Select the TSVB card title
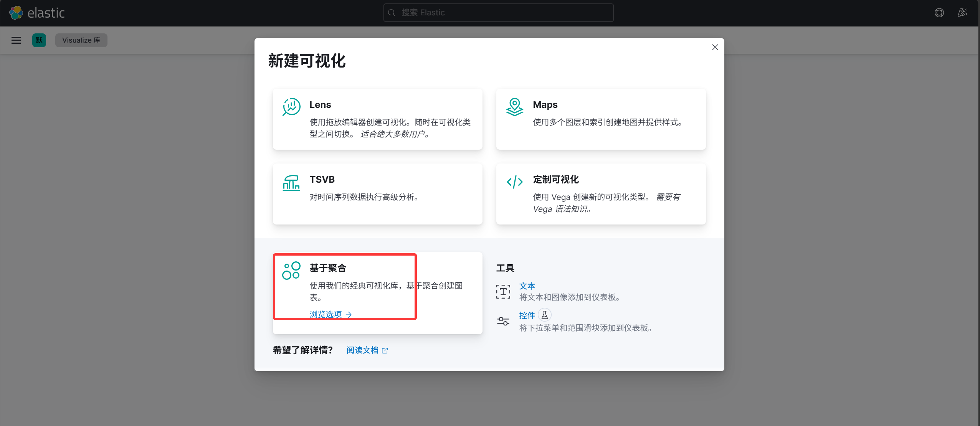The image size is (980, 426). pos(322,180)
